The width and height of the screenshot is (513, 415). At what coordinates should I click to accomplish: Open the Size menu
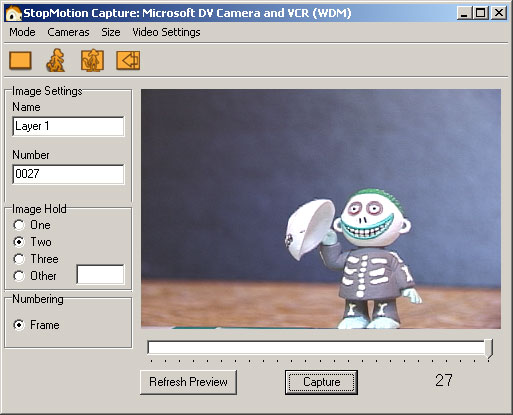coord(111,32)
